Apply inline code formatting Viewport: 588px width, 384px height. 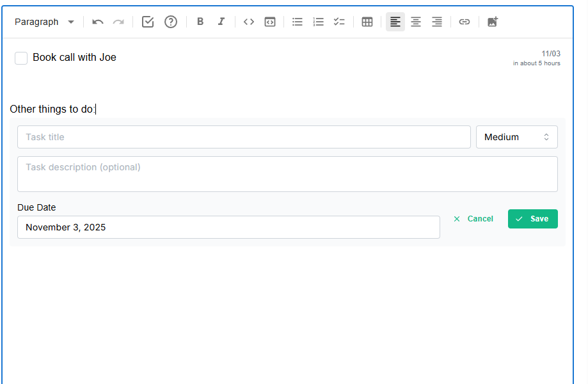tap(249, 22)
